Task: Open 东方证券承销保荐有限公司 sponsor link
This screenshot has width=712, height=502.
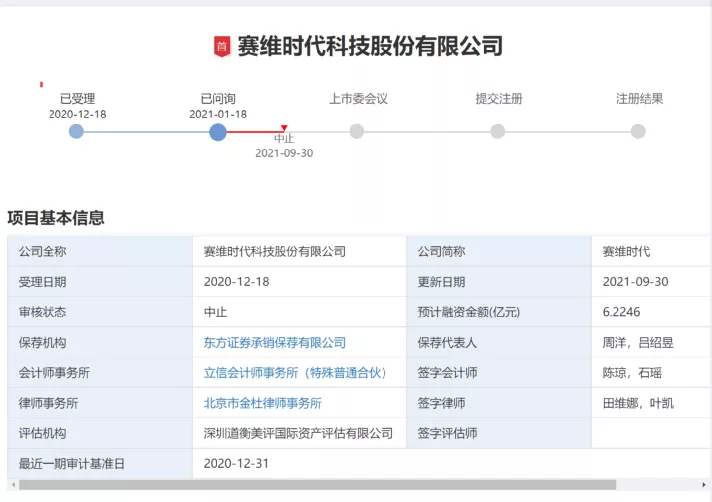Action: pos(275,343)
